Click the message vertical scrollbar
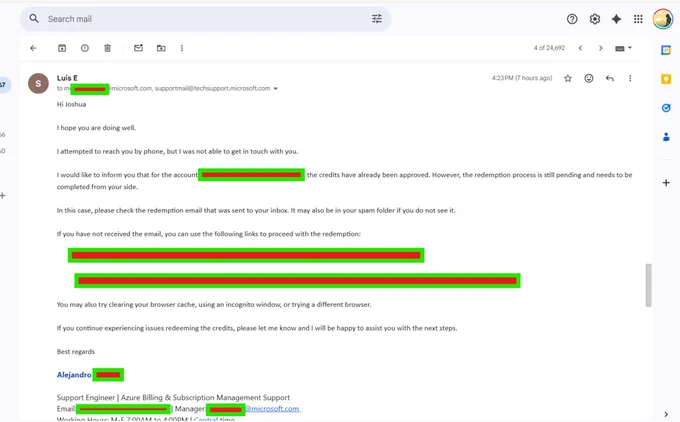The image size is (680, 422). point(648,285)
